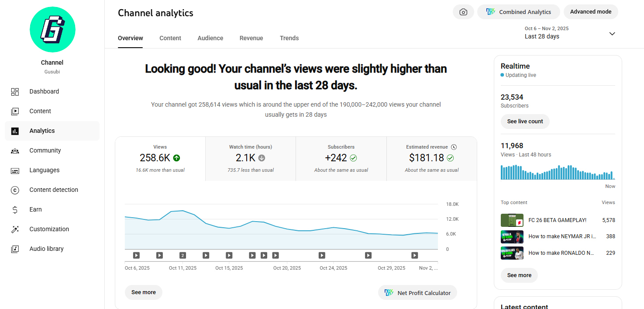The image size is (644, 309).
Task: Open the Audio library icon
Action: point(15,249)
